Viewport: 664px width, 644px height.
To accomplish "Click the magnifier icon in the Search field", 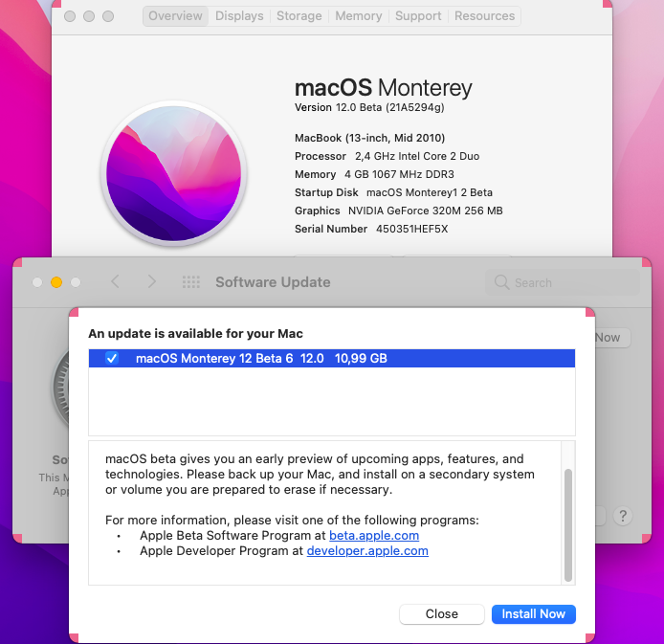I will click(x=501, y=282).
